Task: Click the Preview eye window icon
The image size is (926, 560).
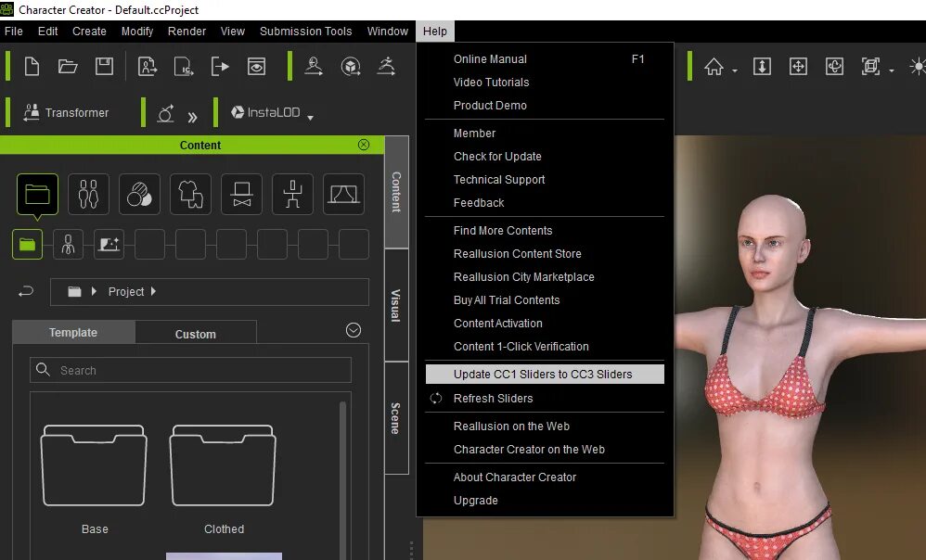Action: pyautogui.click(x=256, y=66)
